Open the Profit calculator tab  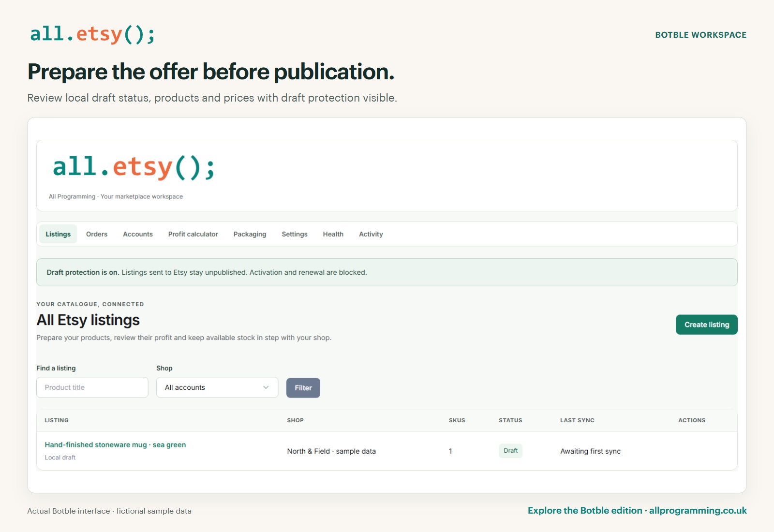tap(193, 234)
